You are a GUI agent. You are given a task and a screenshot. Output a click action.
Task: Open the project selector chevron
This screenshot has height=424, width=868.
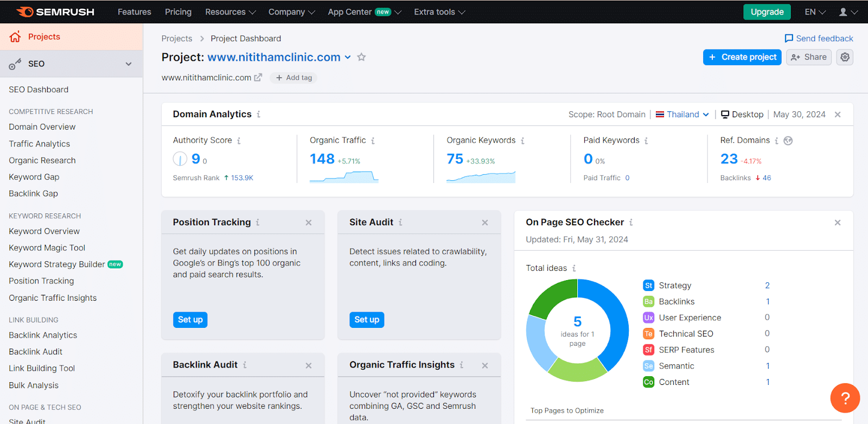348,57
